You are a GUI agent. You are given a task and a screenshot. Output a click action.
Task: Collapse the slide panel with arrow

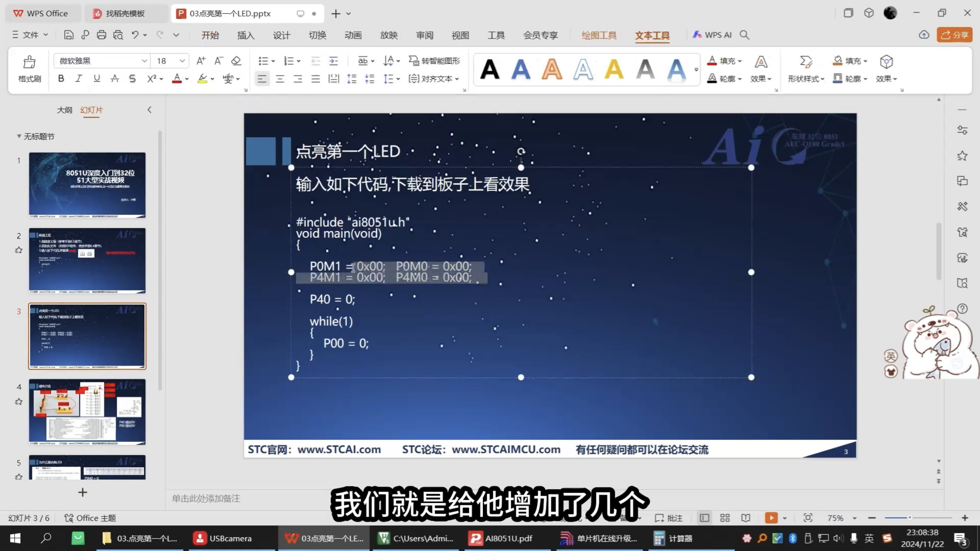tap(150, 110)
